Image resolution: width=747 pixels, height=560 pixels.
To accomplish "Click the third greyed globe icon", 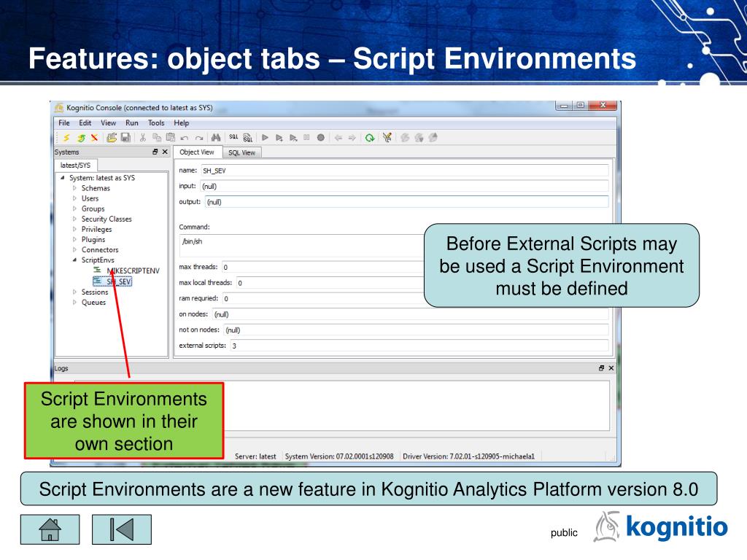I will coord(433,138).
